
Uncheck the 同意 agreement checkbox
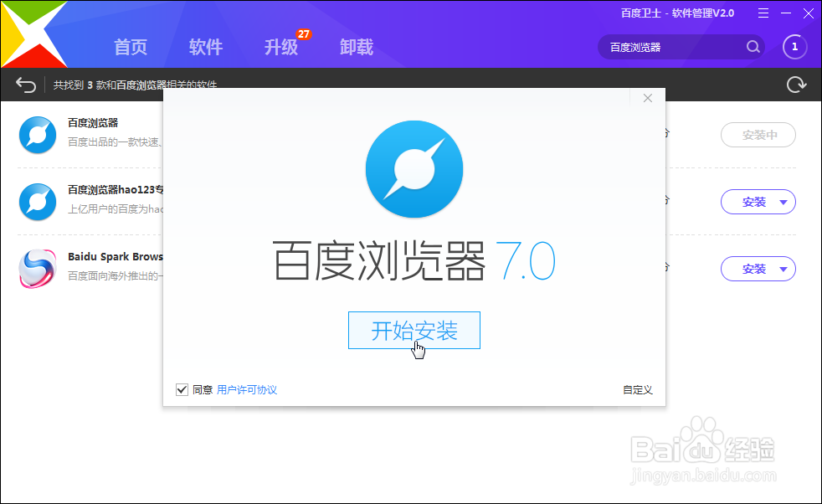(x=182, y=389)
